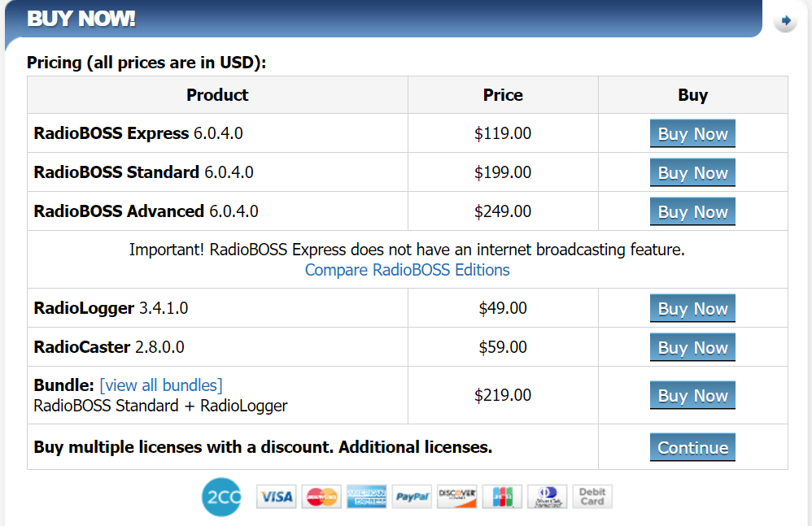Viewport: 812px width, 526px height.
Task: Click the $119.00 price cell
Action: pyautogui.click(x=503, y=133)
